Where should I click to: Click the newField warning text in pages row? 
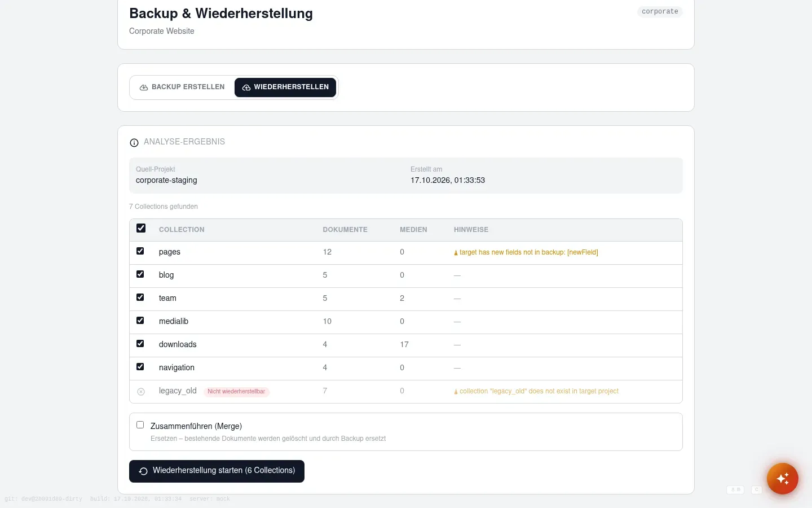tap(528, 252)
